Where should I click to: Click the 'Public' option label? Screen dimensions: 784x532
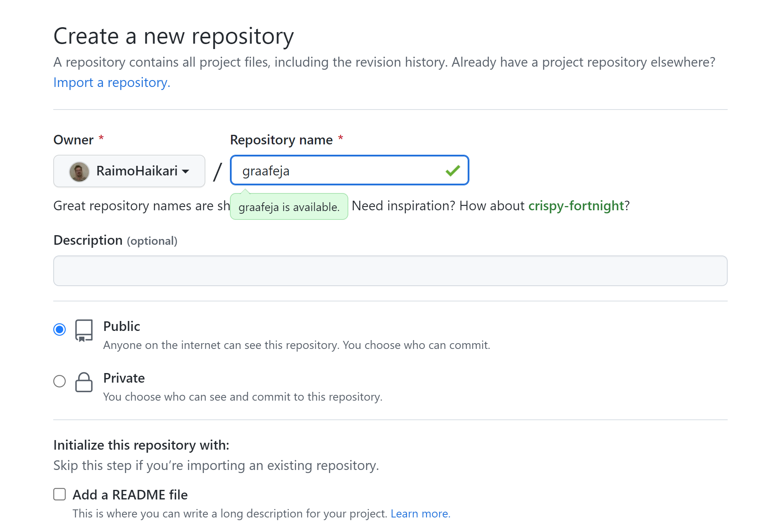click(x=122, y=326)
